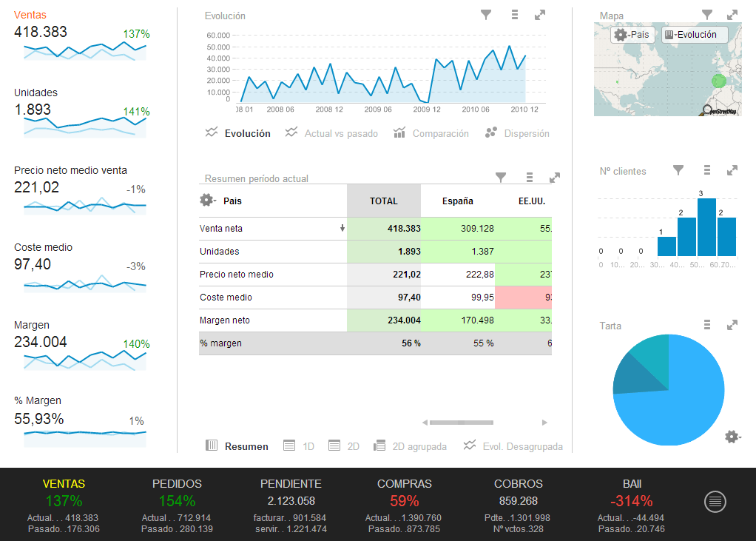756x541 pixels.
Task: Open the País gear settings in table header
Action: point(207,201)
